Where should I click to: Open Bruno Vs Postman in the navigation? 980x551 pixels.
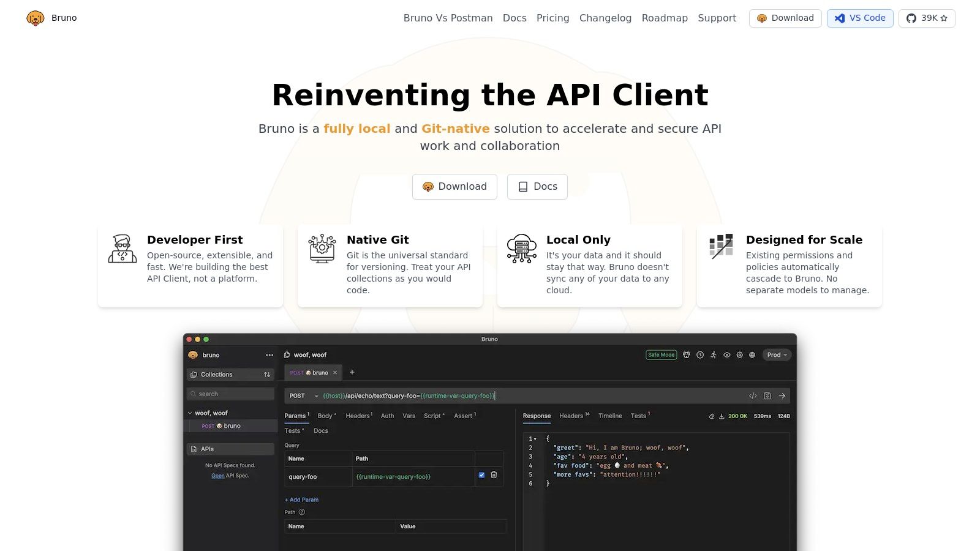448,18
